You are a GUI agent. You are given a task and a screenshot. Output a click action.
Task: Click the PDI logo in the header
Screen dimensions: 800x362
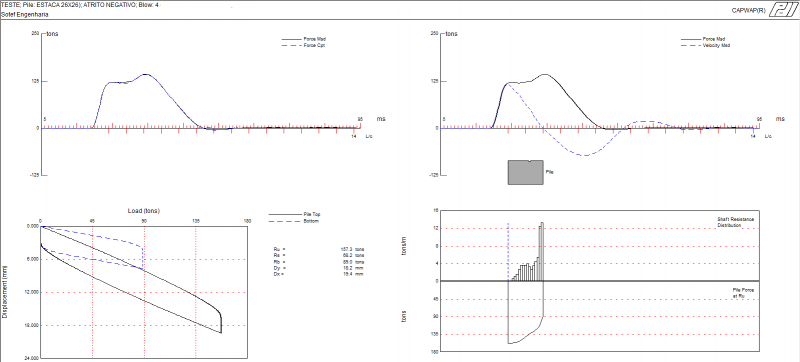[x=783, y=9]
